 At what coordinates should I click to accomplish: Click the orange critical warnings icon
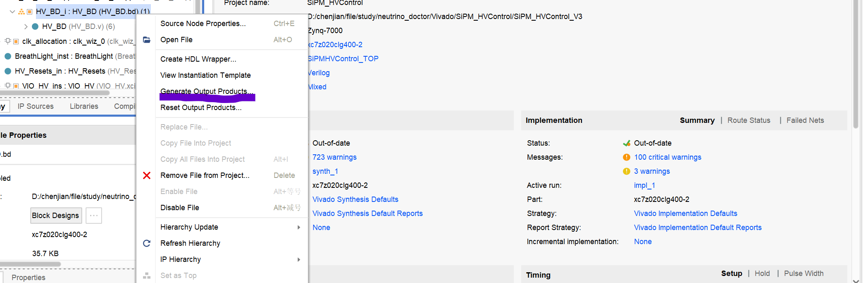click(627, 157)
